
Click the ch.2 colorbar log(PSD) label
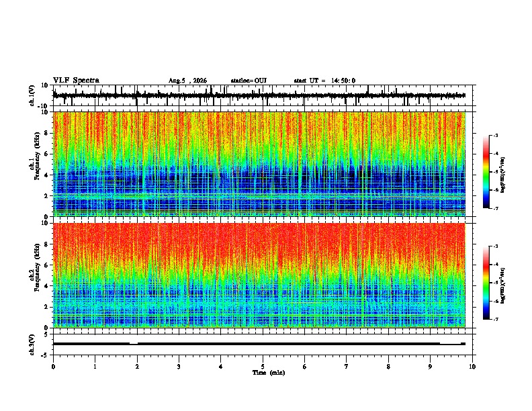coord(503,285)
